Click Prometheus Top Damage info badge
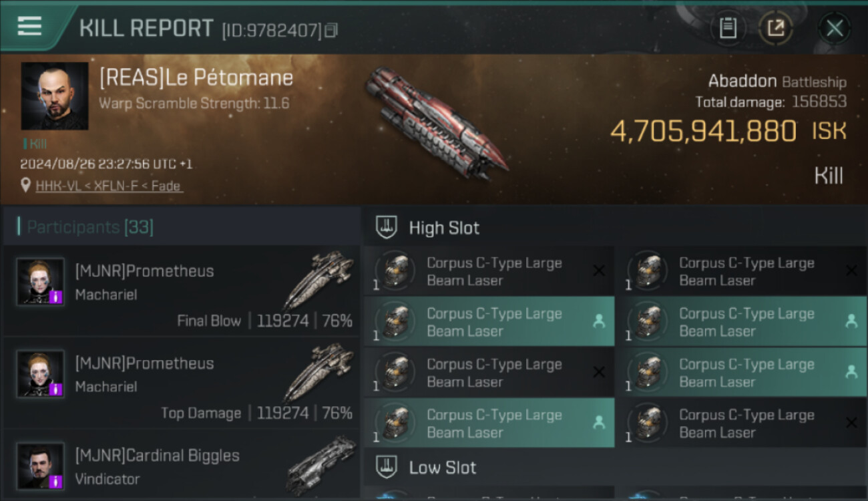 click(x=56, y=389)
